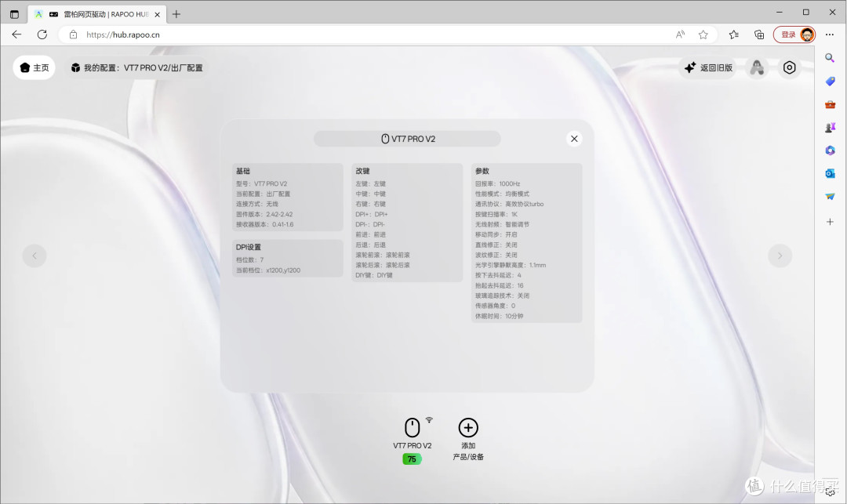Click the 改键 section heading
This screenshot has height=504, width=847.
(x=362, y=171)
